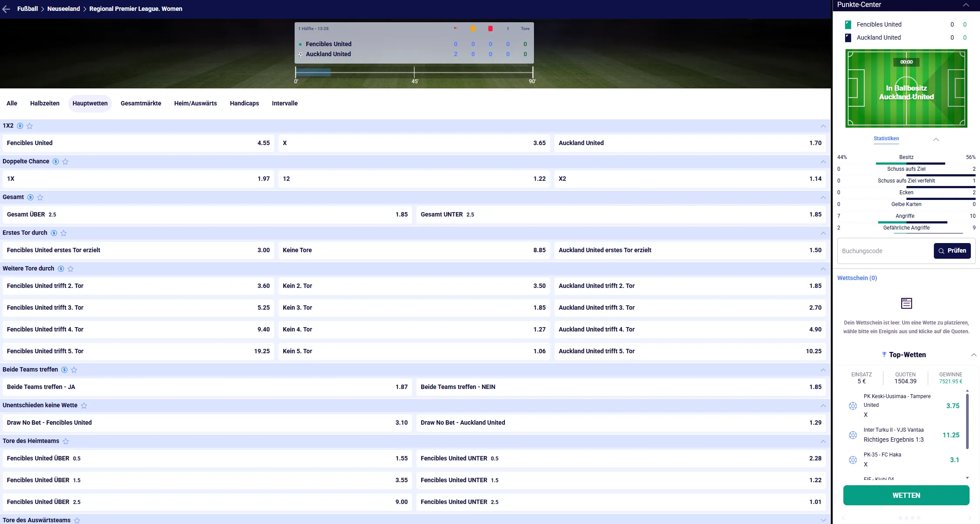Viewport: 980px width, 524px height.
Task: Collapse the Doppelte Chance section
Action: point(823,162)
